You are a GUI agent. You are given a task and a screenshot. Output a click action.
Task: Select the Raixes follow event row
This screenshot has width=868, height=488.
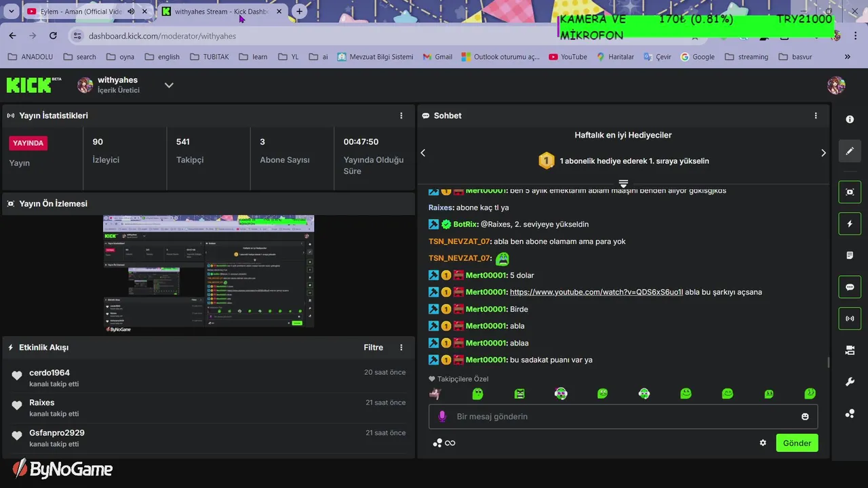[x=208, y=408]
